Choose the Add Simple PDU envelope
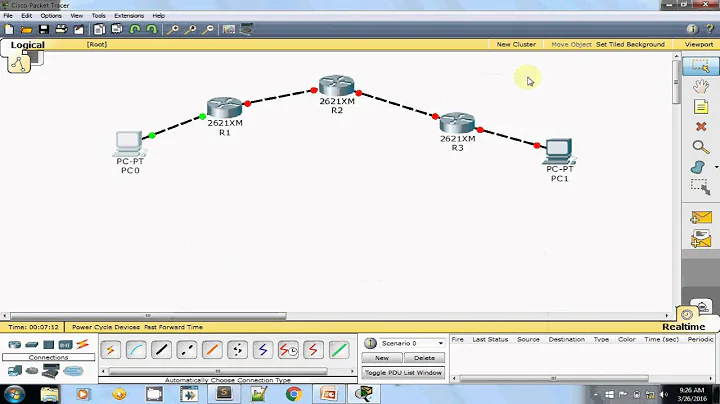This screenshot has width=720, height=404. tap(701, 217)
